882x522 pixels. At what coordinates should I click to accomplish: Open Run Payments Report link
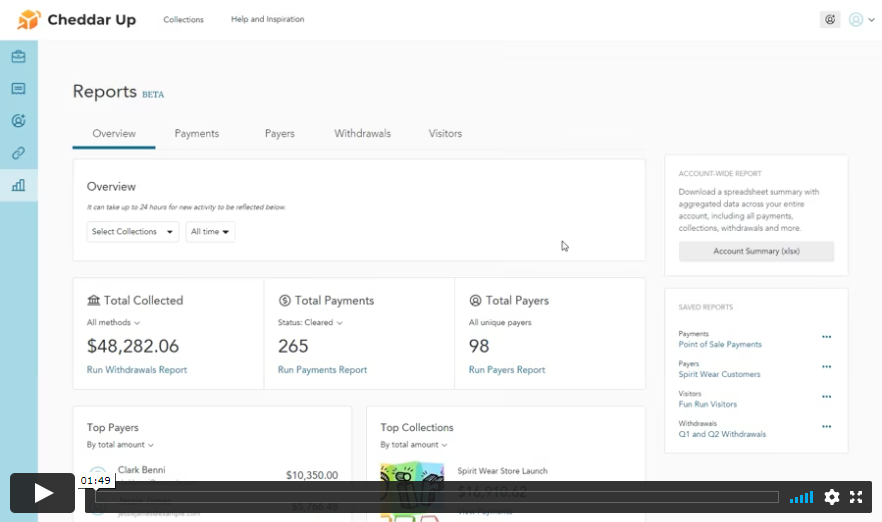(322, 370)
